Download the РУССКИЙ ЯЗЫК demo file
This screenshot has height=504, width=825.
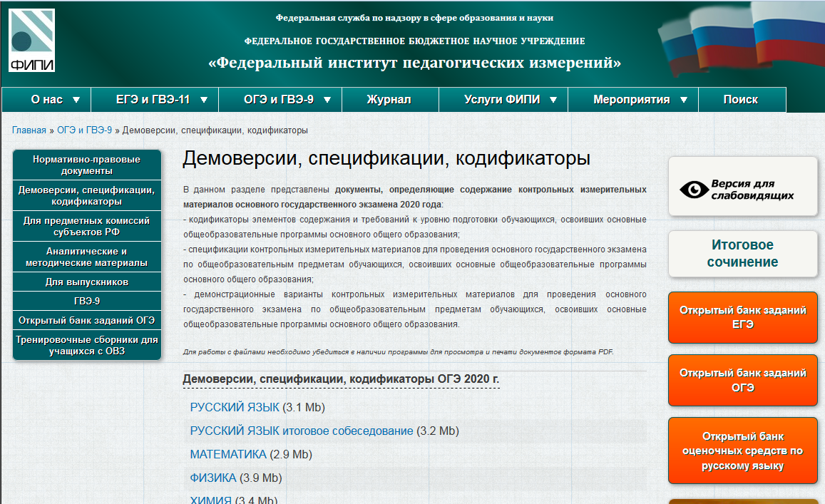(232, 408)
